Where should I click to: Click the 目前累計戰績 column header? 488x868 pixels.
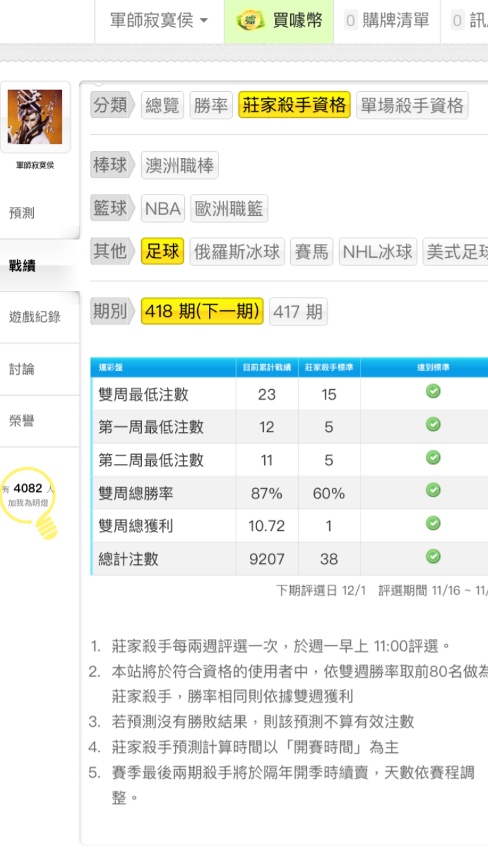tap(267, 368)
